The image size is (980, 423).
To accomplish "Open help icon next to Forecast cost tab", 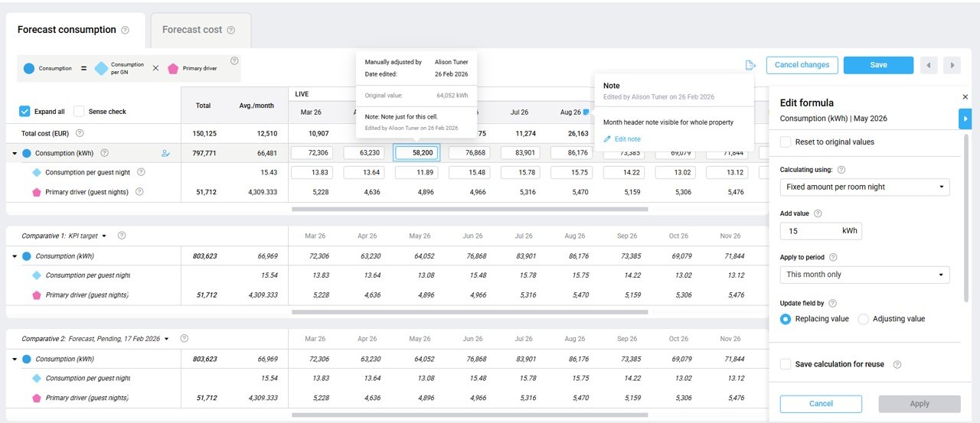I will [230, 31].
